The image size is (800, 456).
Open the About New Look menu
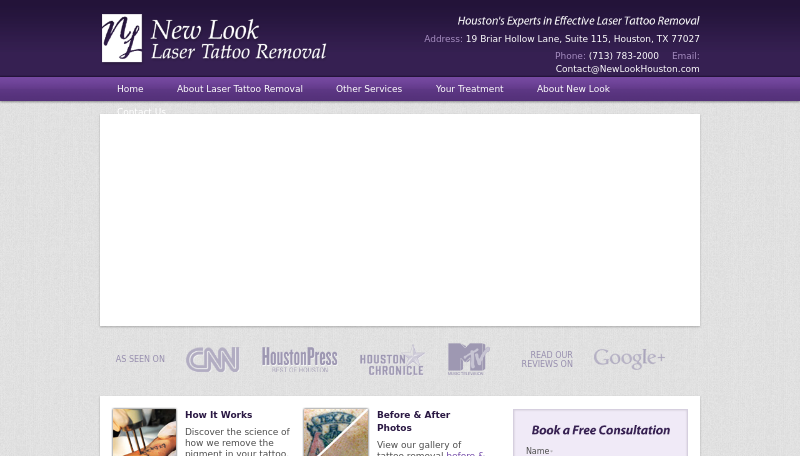[x=573, y=89]
